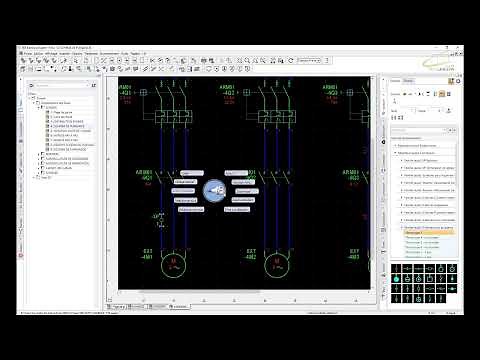Click the motor symbol labeled -4M1
Screen dimensions: 480x360
pyautogui.click(x=173, y=265)
